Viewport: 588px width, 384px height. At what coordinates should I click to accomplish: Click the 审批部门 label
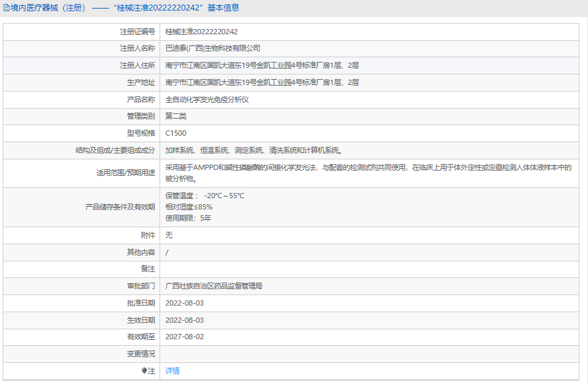(141, 287)
